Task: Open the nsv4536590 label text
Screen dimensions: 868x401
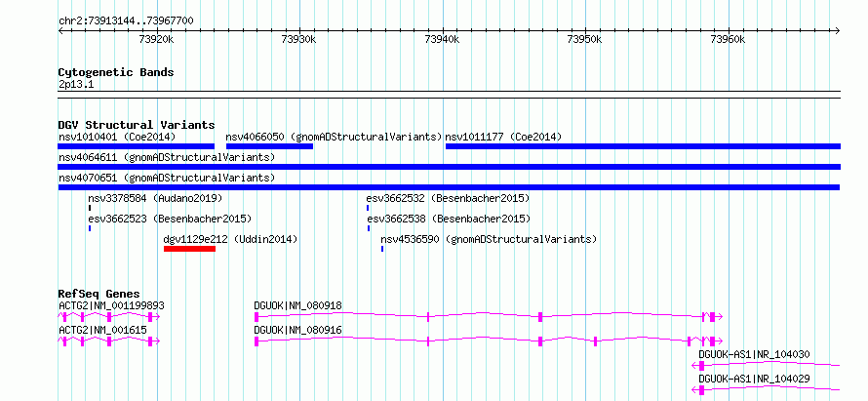Action: click(x=489, y=239)
